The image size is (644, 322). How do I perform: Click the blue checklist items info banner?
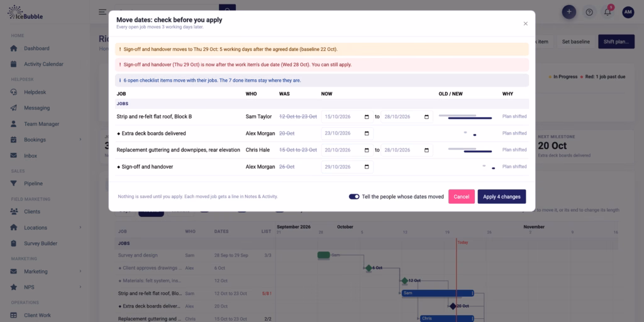pyautogui.click(x=321, y=80)
